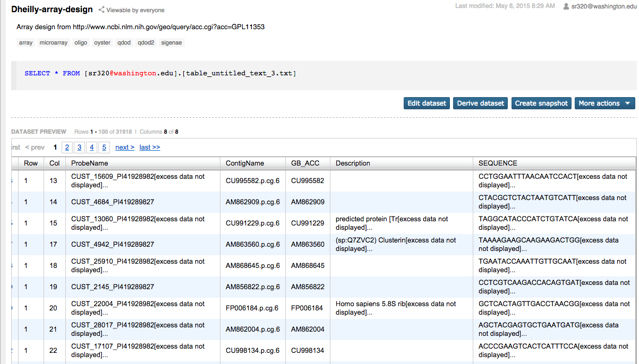Click the Derive dataset button
The image size is (639, 364).
pos(480,103)
